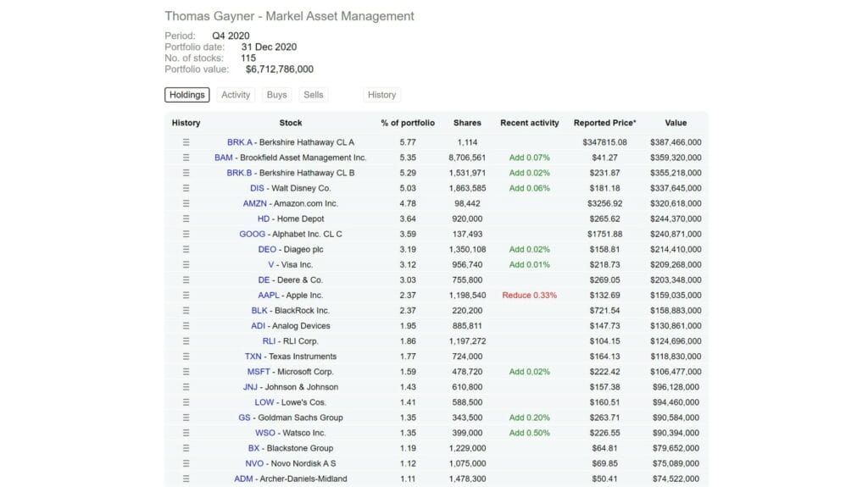Image resolution: width=868 pixels, height=487 pixels.
Task: Open the V ticker link
Action: point(270,264)
